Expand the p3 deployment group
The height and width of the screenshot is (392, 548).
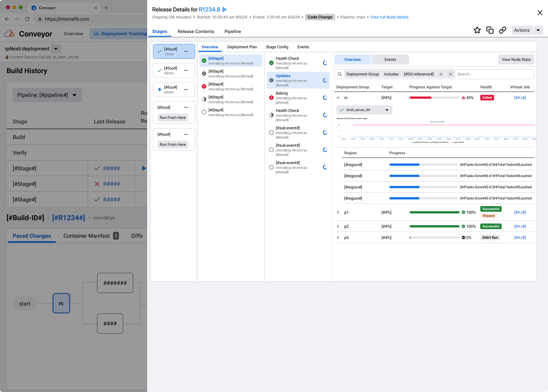coord(338,238)
